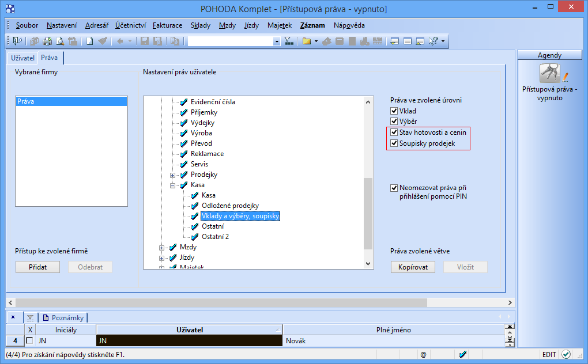Click the save floppy disk icon
Image resolution: width=588 pixels, height=364 pixels.
point(145,41)
